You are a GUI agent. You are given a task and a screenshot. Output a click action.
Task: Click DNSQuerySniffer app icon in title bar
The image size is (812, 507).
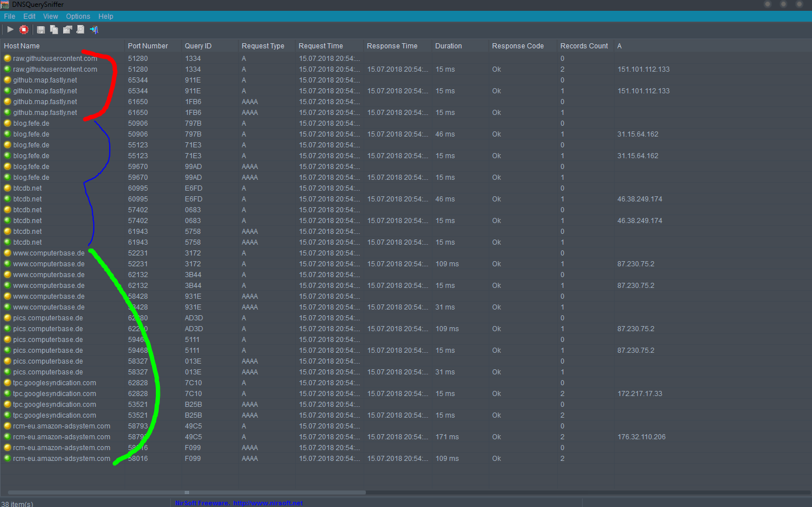pos(5,4)
